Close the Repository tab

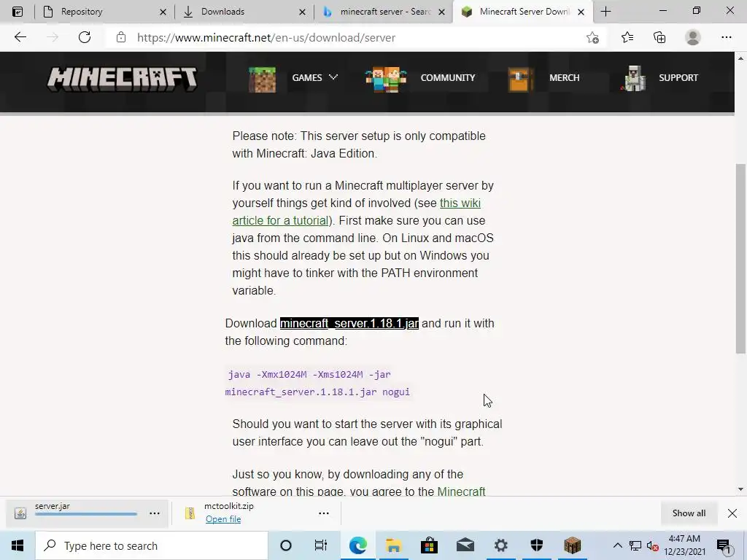pyautogui.click(x=163, y=12)
